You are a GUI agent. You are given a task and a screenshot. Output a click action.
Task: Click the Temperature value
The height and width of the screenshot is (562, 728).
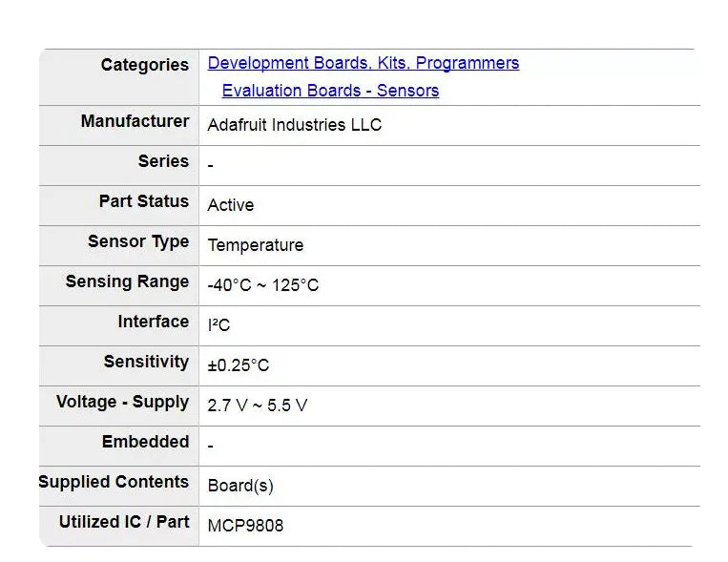[256, 245]
